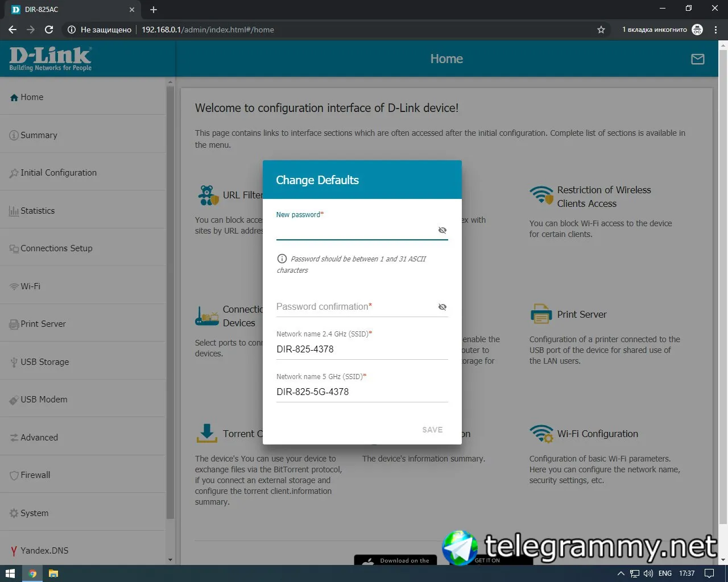The image size is (728, 582).
Task: Click the shield icon for Firewall
Action: coord(14,475)
